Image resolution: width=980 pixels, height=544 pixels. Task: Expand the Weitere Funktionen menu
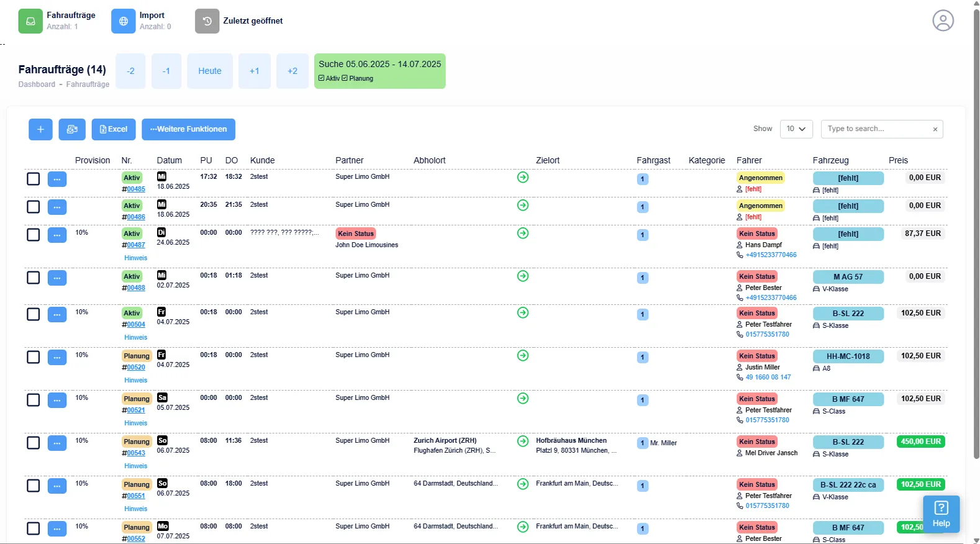click(x=188, y=129)
